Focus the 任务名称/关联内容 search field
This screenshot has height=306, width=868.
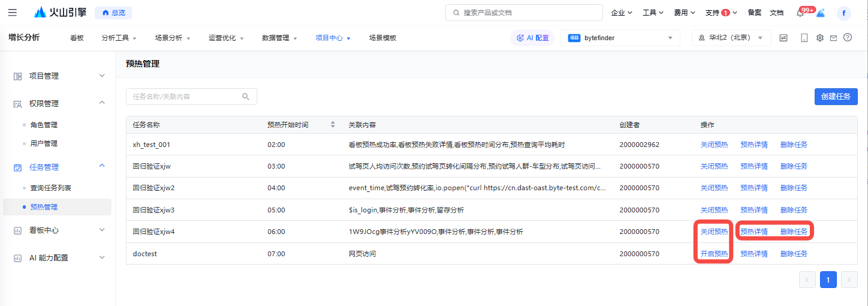coord(191,97)
